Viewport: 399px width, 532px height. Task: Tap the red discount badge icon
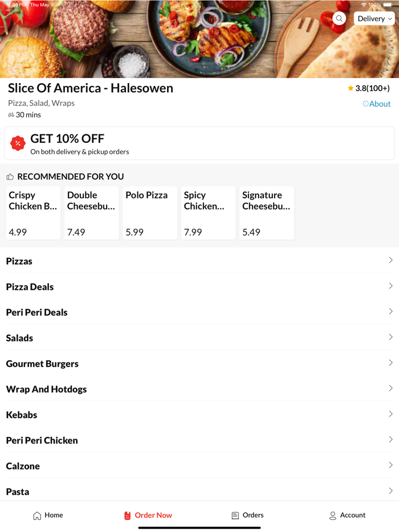pos(18,143)
